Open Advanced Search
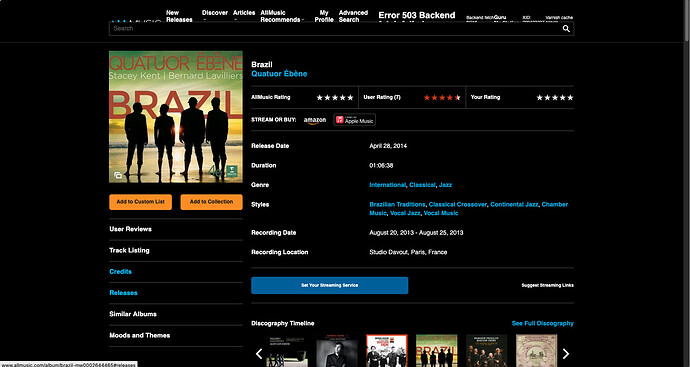 pos(353,16)
